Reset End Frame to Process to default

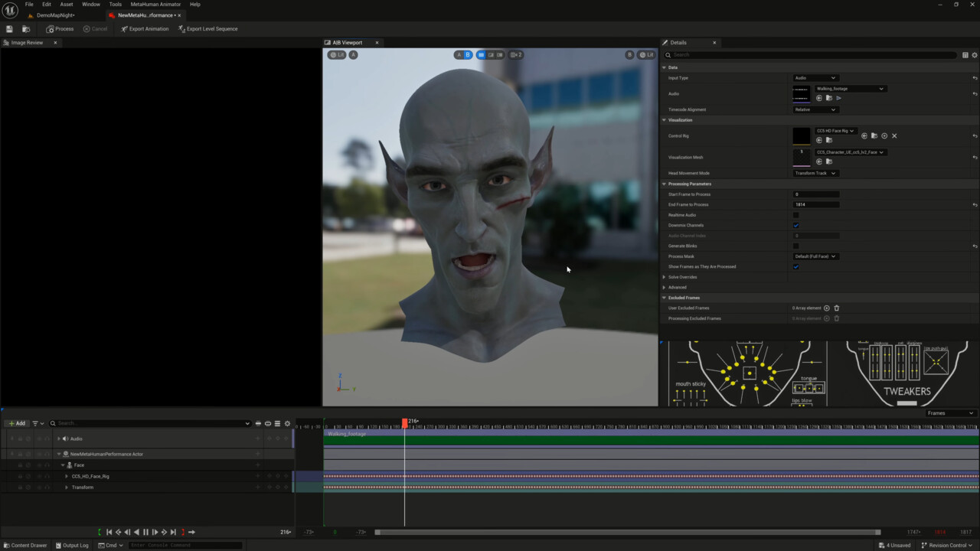pos(975,205)
